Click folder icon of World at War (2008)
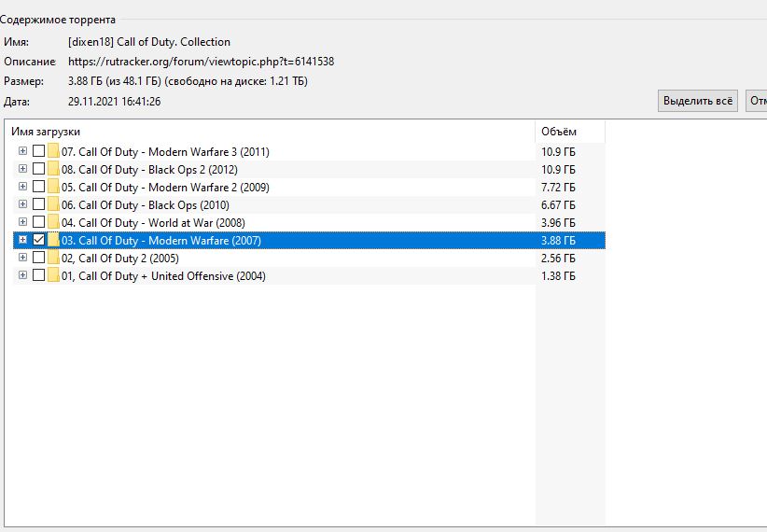 (x=53, y=223)
